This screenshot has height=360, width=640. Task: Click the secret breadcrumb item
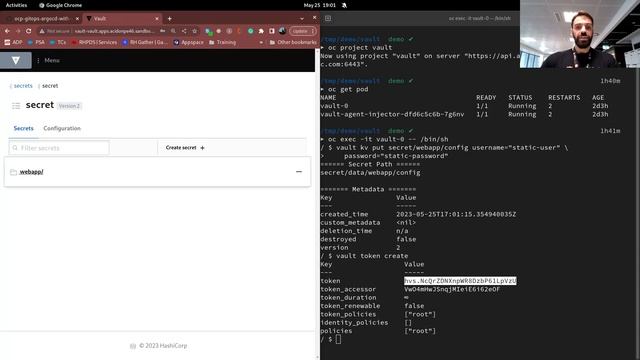(50, 86)
